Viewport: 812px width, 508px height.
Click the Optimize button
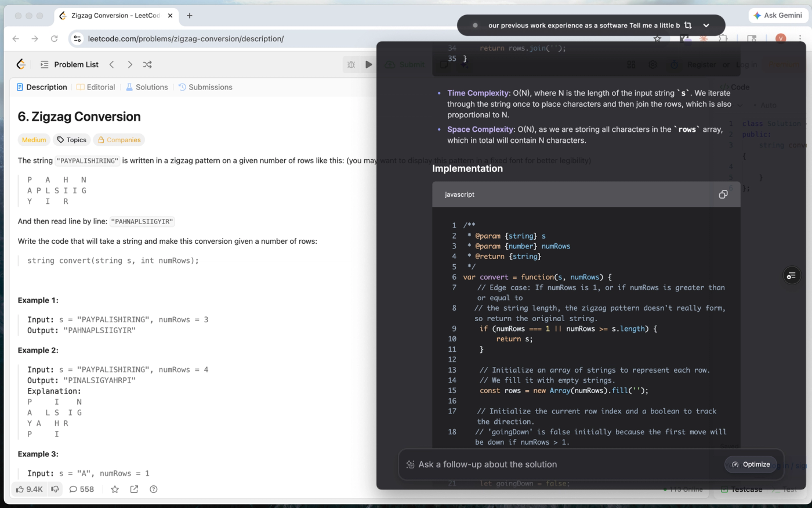click(x=751, y=464)
